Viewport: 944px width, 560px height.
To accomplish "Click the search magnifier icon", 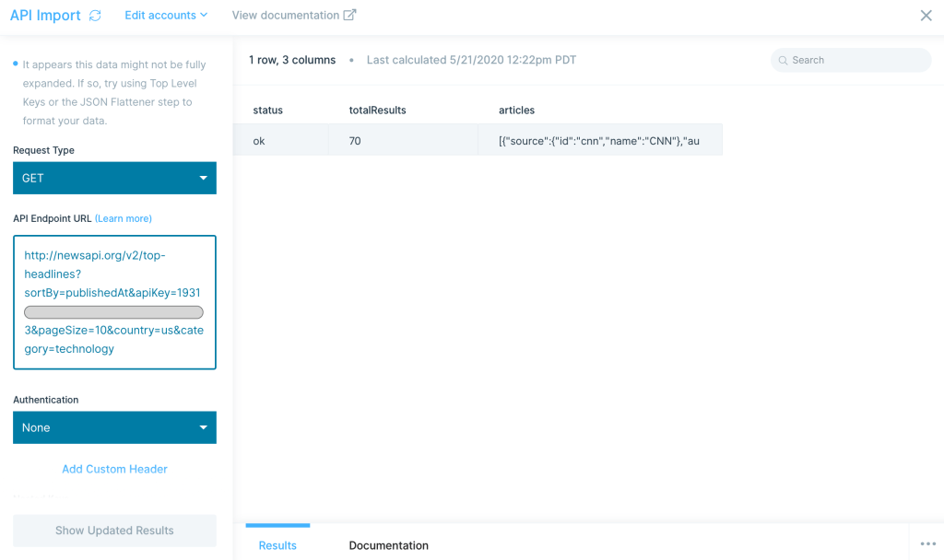I will (784, 60).
